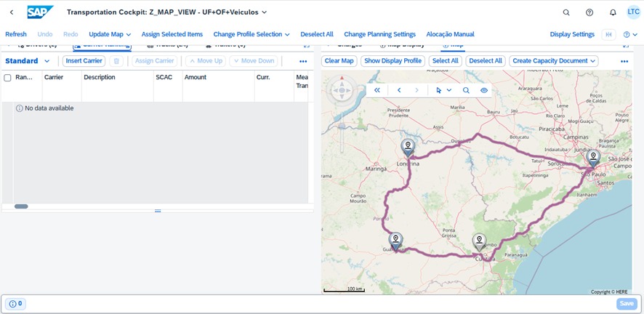Click the magnifier icon on the map toolbar
Image resolution: width=644 pixels, height=314 pixels.
click(466, 90)
